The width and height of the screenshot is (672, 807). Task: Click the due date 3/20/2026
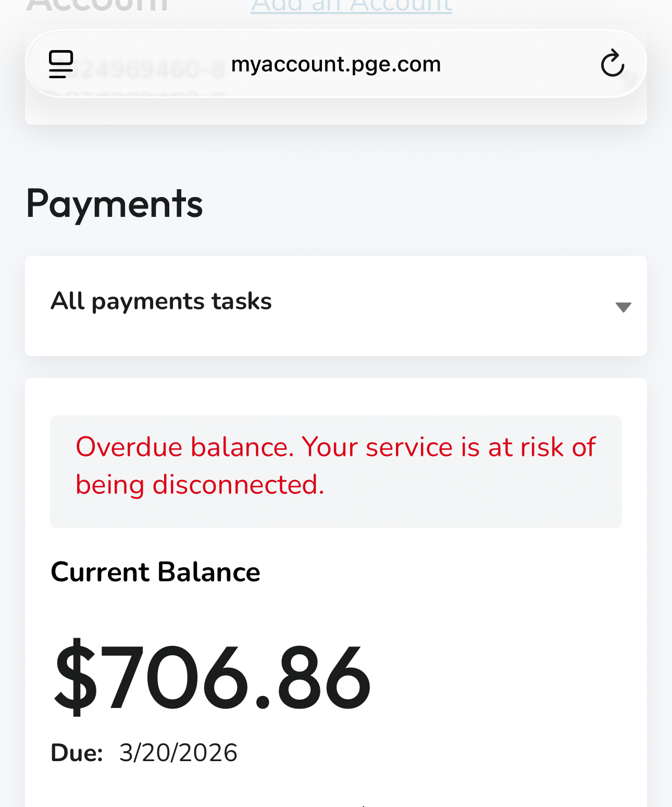[178, 753]
